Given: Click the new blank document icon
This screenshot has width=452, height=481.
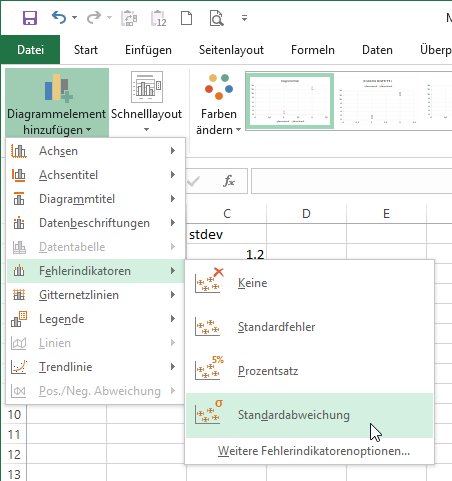Looking at the screenshot, I should click(x=186, y=18).
